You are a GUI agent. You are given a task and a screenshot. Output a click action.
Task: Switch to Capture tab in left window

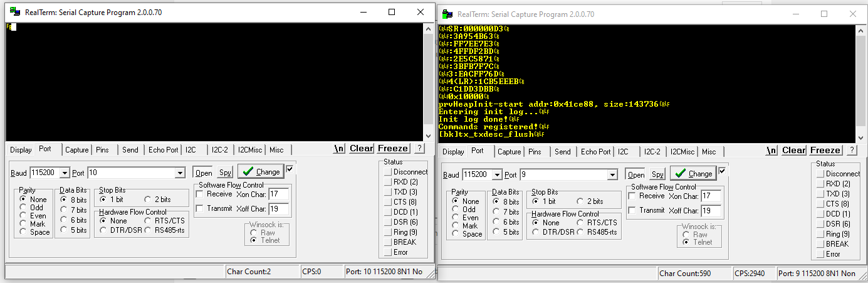77,149
